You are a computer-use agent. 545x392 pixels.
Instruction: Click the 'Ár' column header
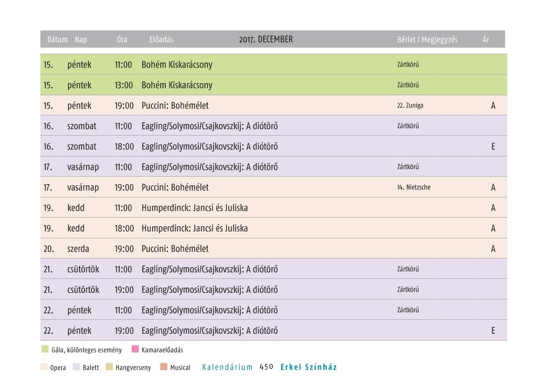tap(486, 39)
